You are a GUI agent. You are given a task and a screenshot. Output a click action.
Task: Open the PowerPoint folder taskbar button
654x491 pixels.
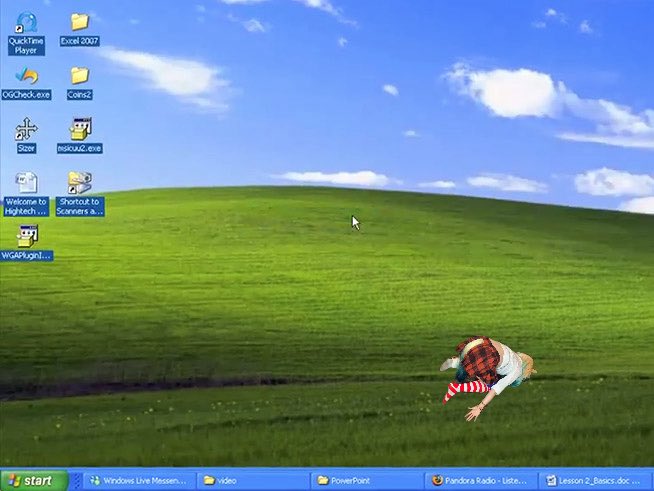[x=367, y=481]
